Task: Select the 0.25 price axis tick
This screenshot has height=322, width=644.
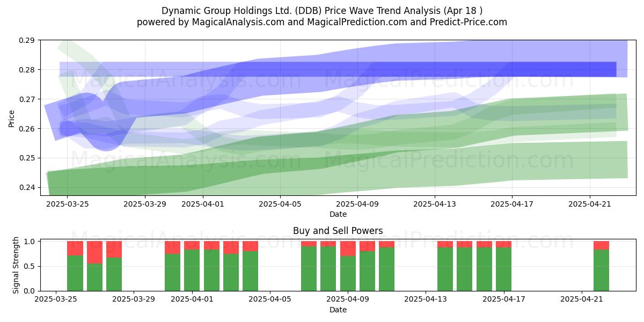Action: pyautogui.click(x=28, y=158)
